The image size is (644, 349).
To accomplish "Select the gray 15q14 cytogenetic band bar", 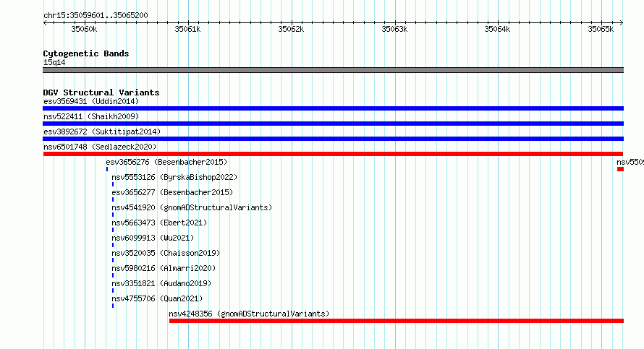I will pos(333,70).
